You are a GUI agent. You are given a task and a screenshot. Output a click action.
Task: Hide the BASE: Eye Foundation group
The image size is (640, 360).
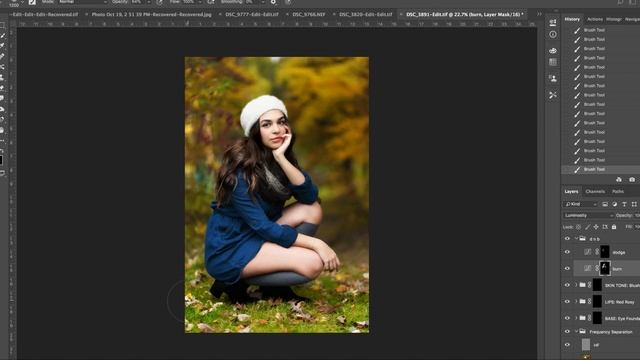click(567, 318)
